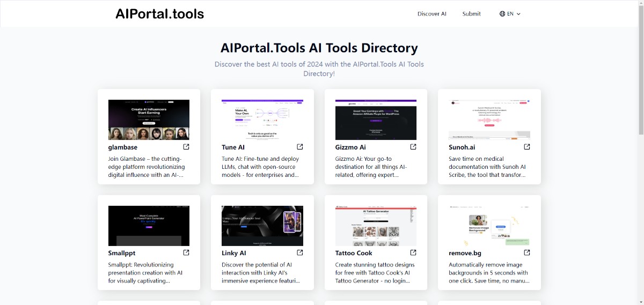Viewport: 644px width, 305px height.
Task: Click the Gizzmo Ai preview thumbnail
Action: [376, 120]
